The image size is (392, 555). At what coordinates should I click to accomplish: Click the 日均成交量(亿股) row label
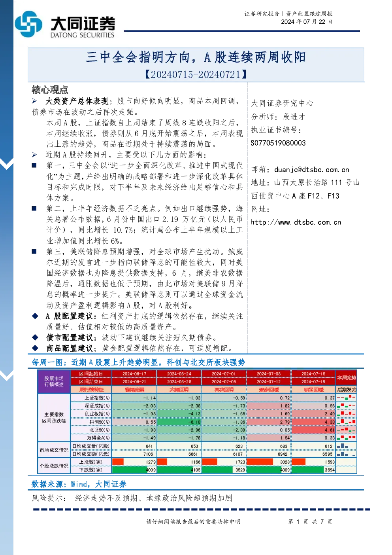(90, 446)
